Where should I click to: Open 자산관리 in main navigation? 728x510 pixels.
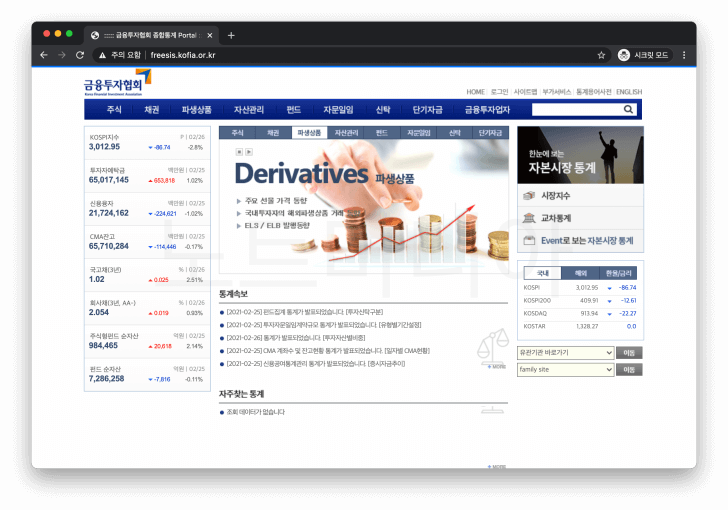(249, 110)
